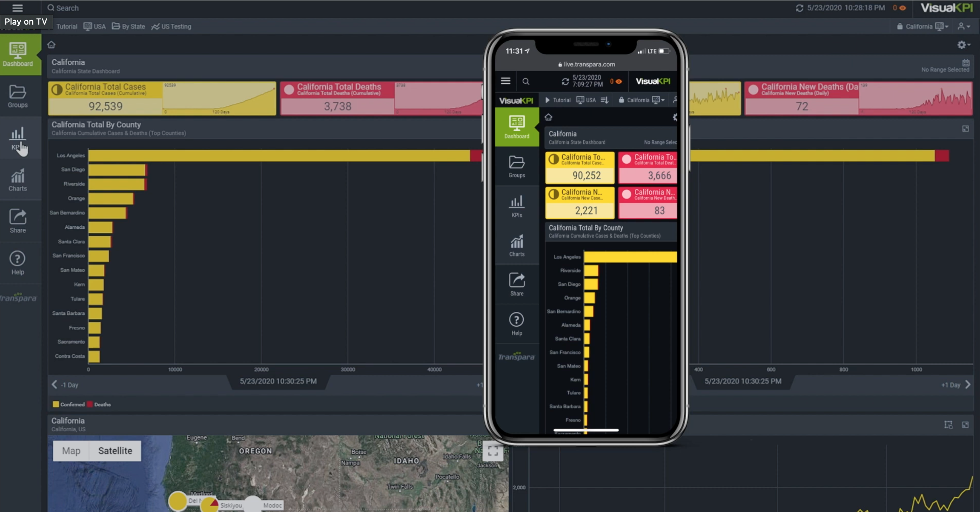
Task: Switch the map to Satellite view
Action: (115, 451)
